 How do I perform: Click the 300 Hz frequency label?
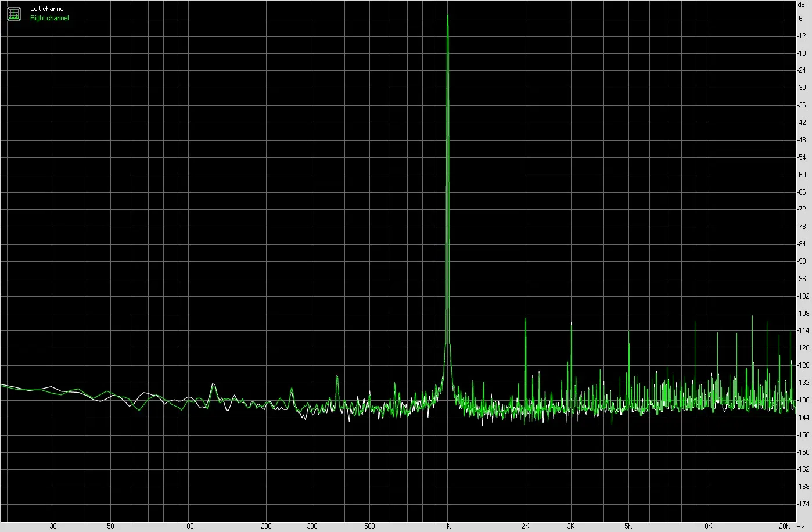312,526
